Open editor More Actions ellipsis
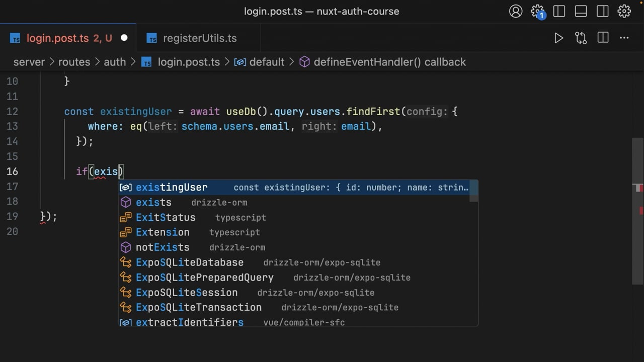This screenshot has height=362, width=644. (624, 38)
